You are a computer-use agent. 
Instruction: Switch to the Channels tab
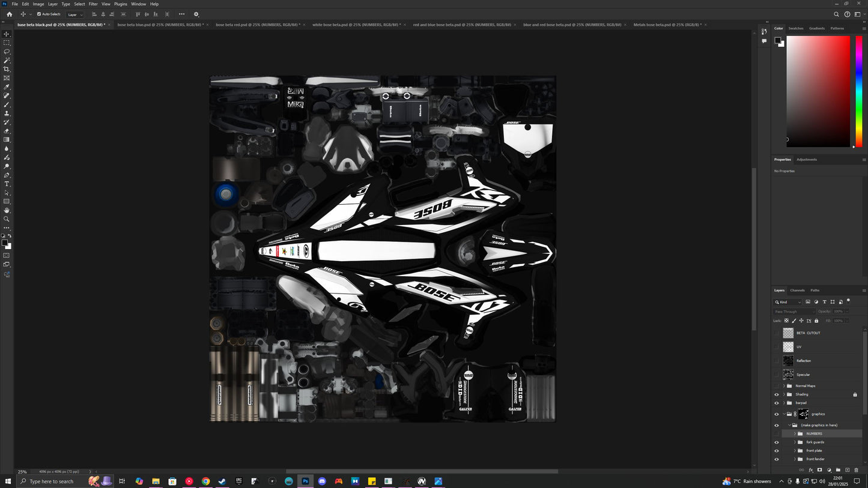point(797,291)
